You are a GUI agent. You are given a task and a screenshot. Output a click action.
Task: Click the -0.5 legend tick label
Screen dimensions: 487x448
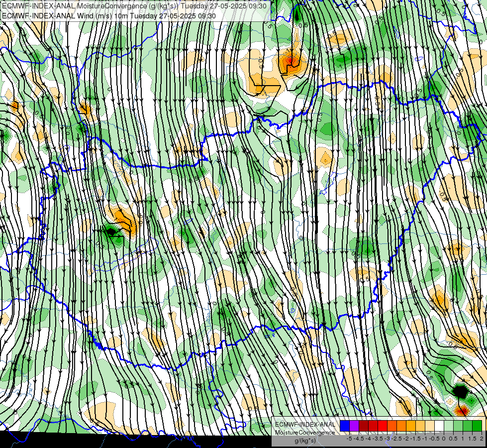pyautogui.click(x=434, y=439)
